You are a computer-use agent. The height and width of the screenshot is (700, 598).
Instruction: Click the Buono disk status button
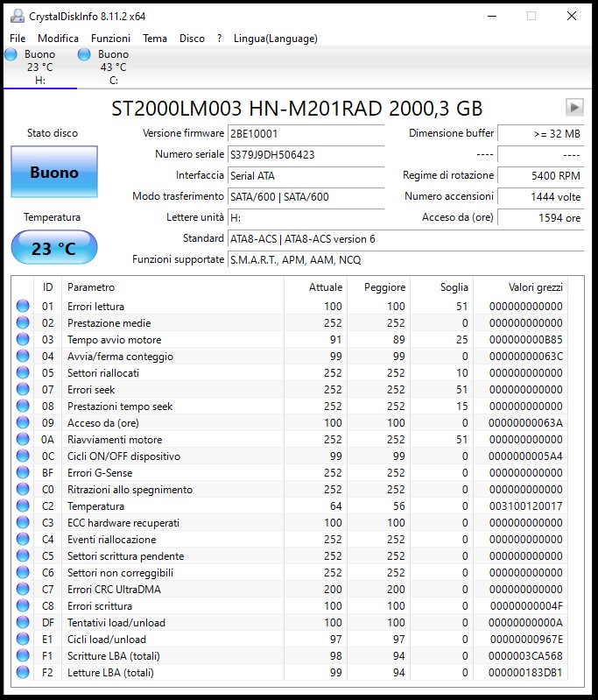[54, 172]
